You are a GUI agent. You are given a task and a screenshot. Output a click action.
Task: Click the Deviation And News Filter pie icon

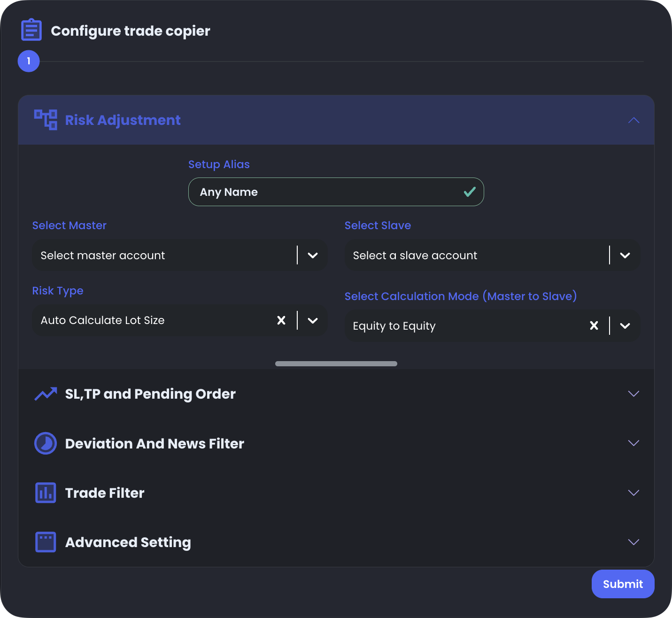[46, 443]
